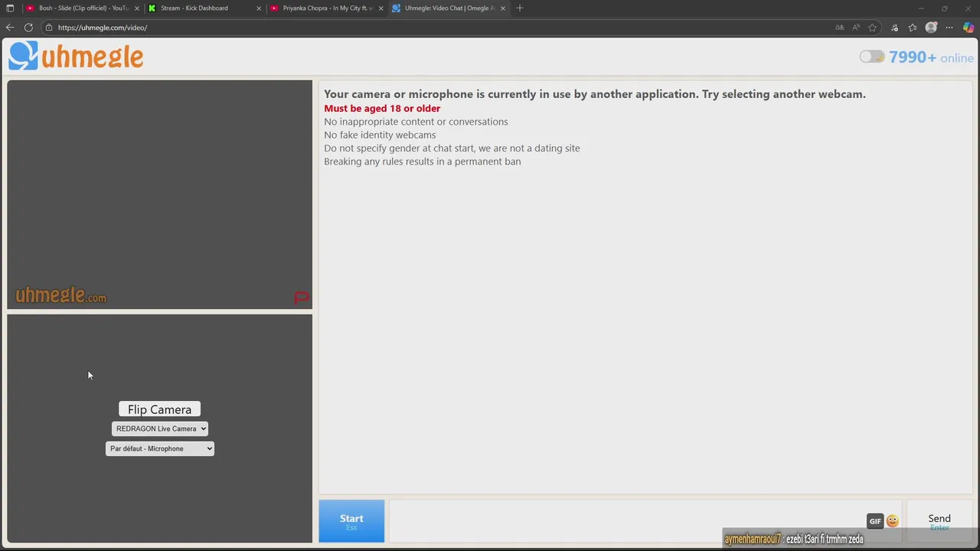The image size is (980, 551).
Task: Click the browser Back arrow
Action: pyautogui.click(x=10, y=28)
